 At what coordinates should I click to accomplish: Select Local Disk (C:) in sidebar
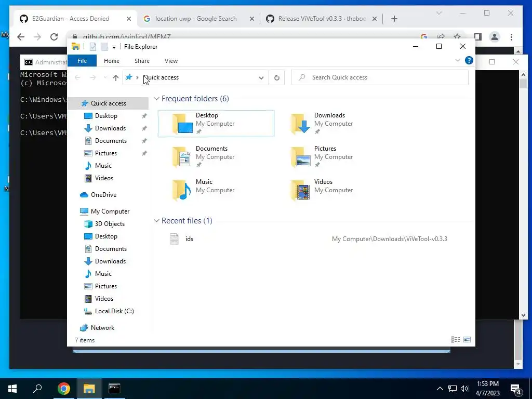coord(114,311)
